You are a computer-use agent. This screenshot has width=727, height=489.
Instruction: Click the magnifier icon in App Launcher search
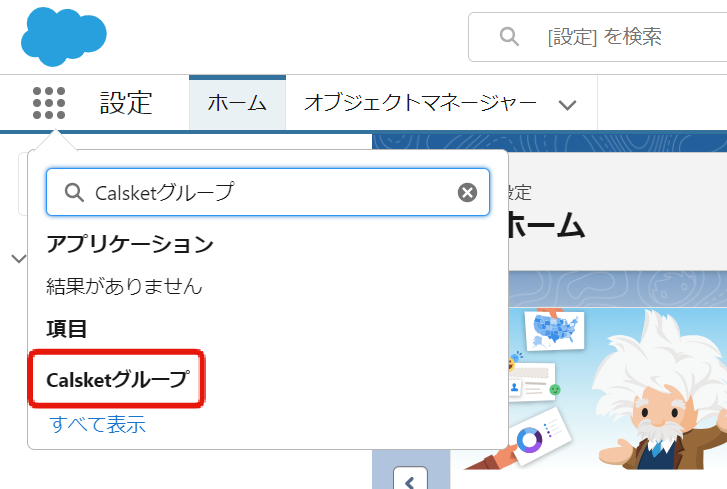(x=74, y=192)
